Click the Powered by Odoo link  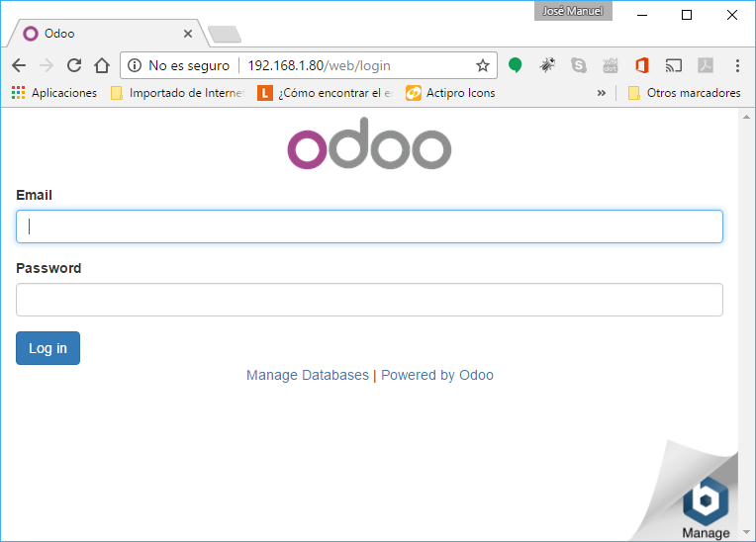[436, 376]
